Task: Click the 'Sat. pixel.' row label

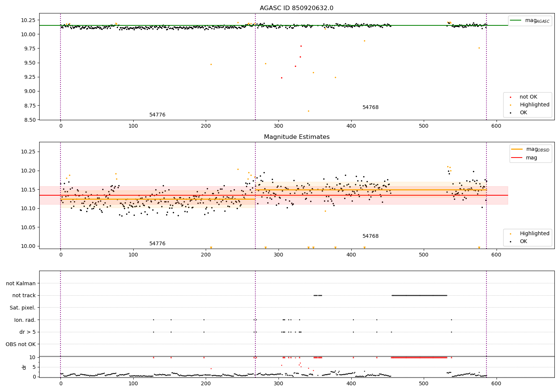Action: (23, 308)
